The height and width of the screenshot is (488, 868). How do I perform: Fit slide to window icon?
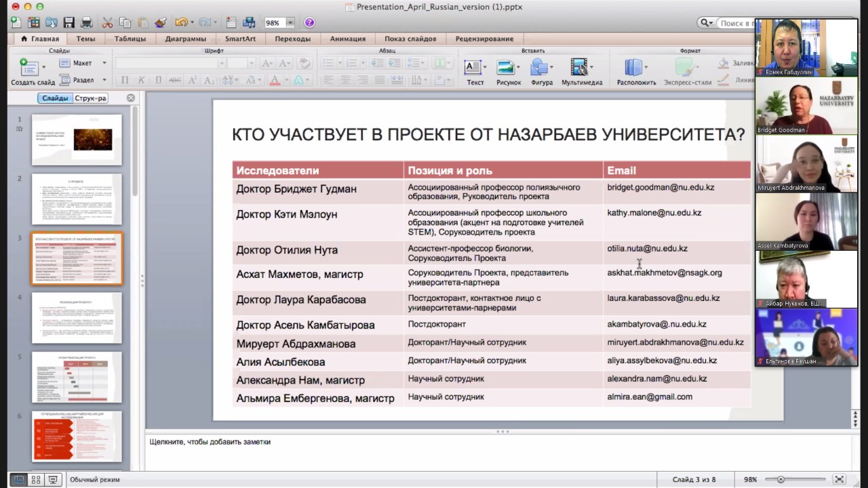pos(839,480)
